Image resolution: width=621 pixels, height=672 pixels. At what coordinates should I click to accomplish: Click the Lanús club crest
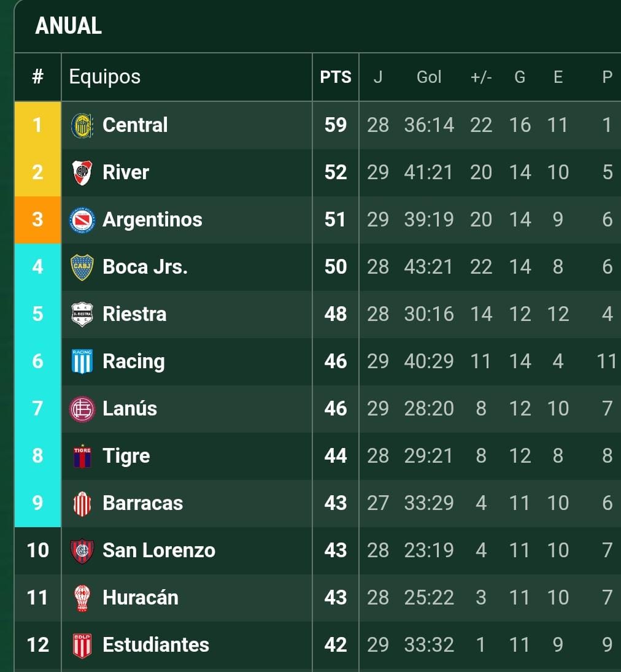coord(82,409)
